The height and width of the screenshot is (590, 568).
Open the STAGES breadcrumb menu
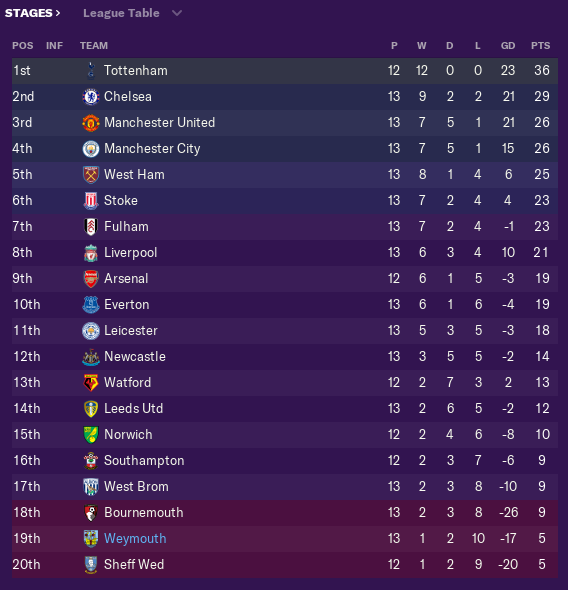[32, 13]
